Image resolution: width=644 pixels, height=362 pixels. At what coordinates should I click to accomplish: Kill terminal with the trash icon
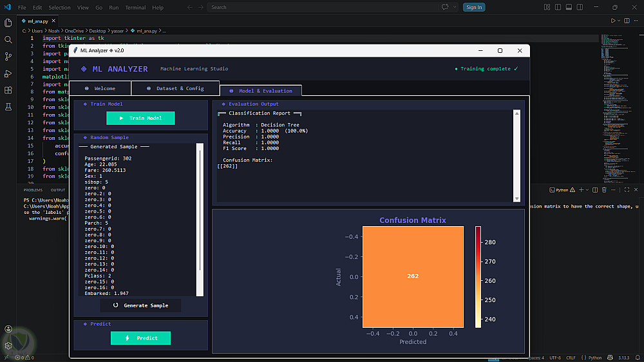603,190
